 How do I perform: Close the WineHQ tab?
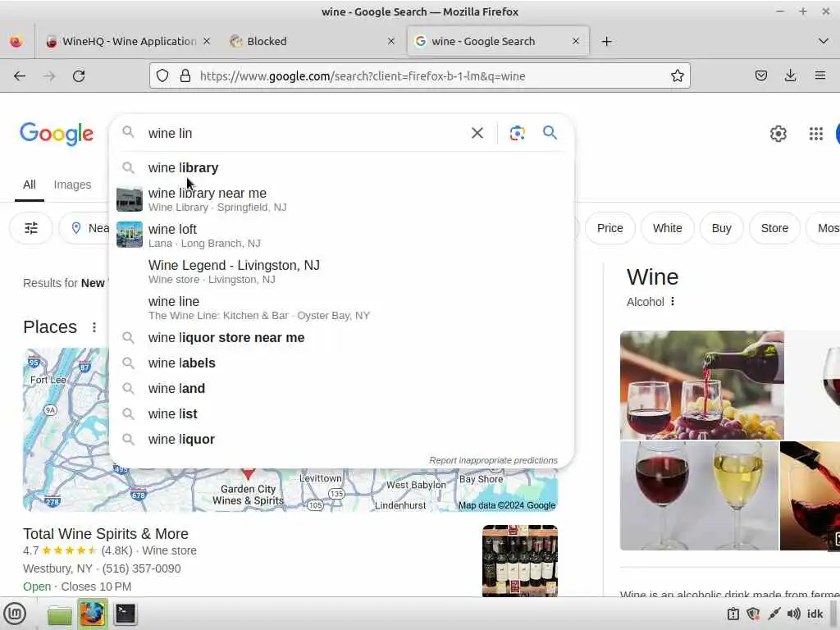[x=207, y=41]
